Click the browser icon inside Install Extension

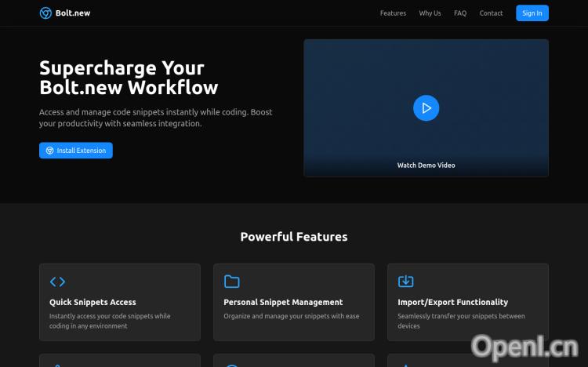pos(49,151)
